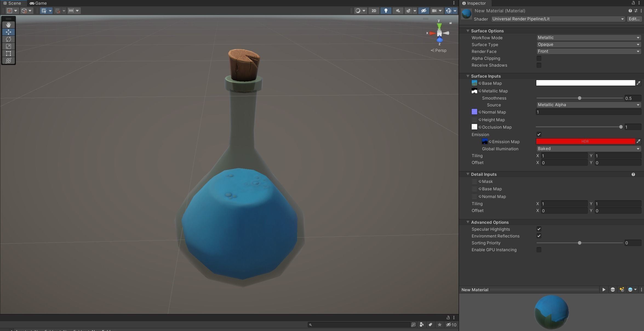Viewport: 644px width, 331px height.
Task: Click the snap increment ruler icon
Action: [x=71, y=11]
